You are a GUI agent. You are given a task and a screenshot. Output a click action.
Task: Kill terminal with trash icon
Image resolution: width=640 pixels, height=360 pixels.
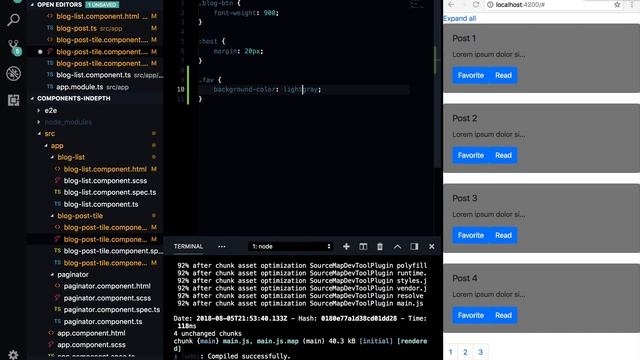point(380,247)
